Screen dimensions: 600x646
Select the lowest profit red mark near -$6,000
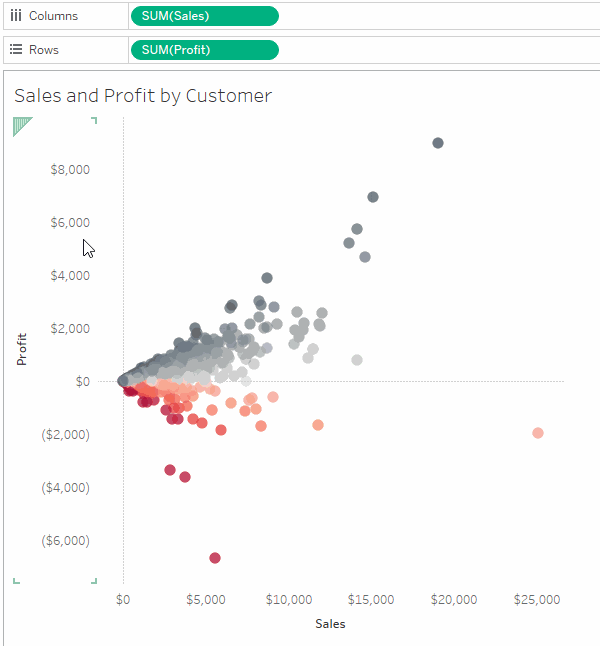pos(215,558)
